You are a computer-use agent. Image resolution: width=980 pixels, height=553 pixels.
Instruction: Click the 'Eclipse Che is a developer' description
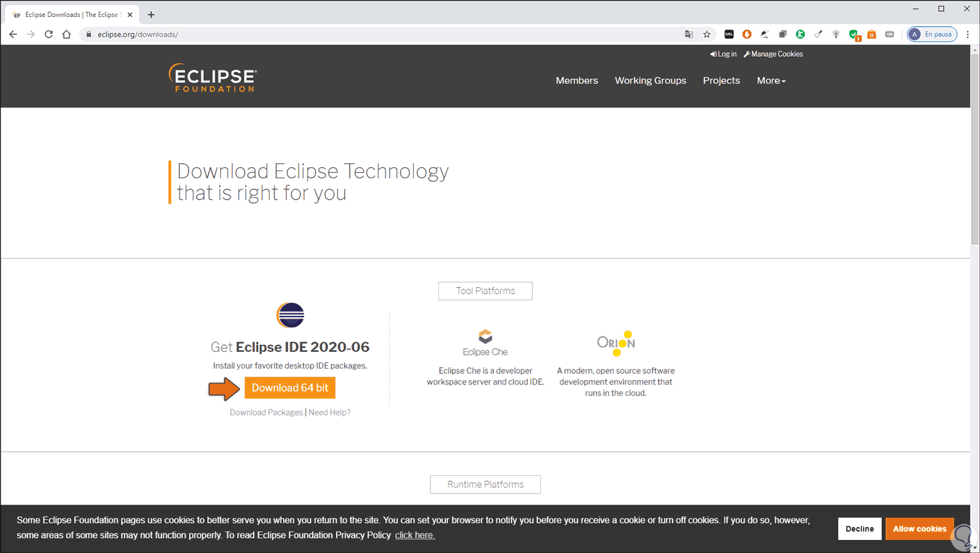click(485, 376)
